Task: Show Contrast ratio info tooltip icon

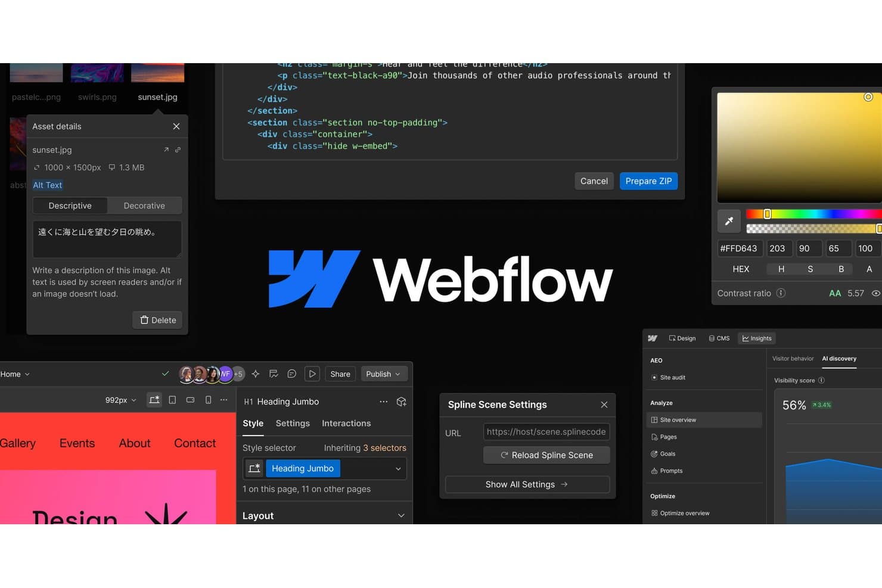Action: point(781,293)
